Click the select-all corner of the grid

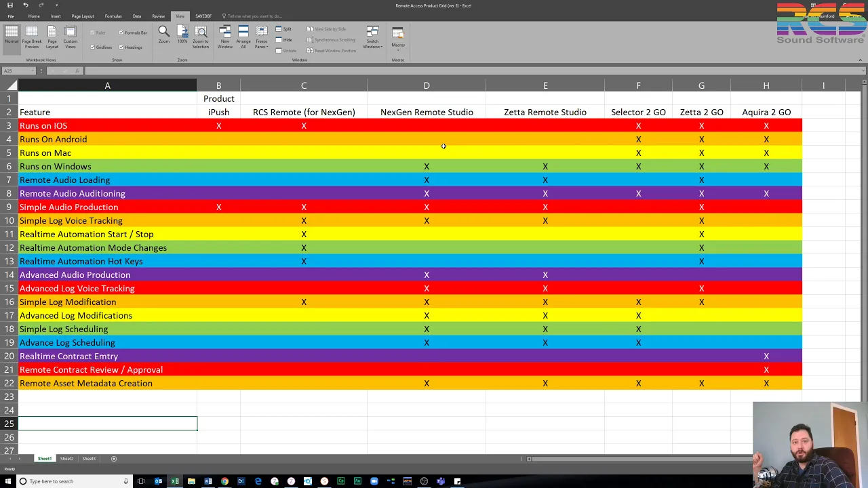tap(9, 85)
